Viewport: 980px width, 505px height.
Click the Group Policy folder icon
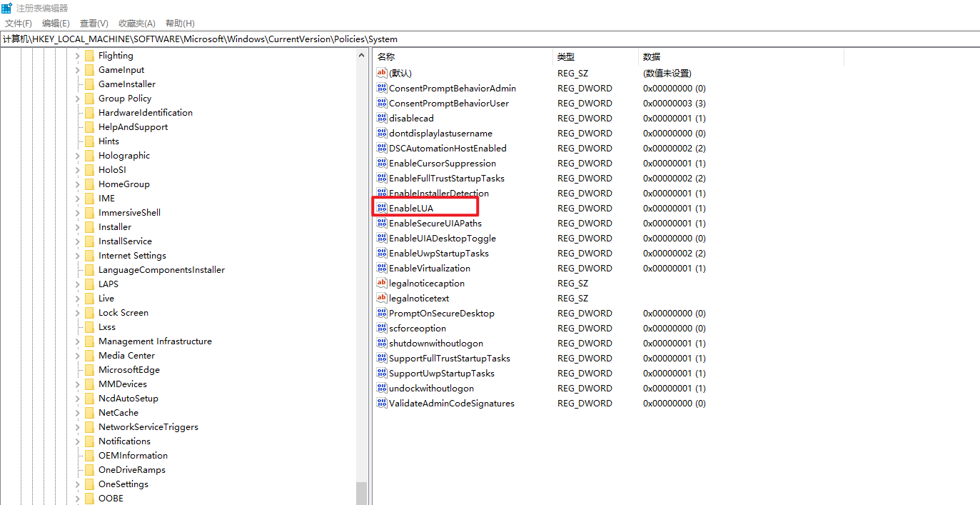[x=89, y=99]
